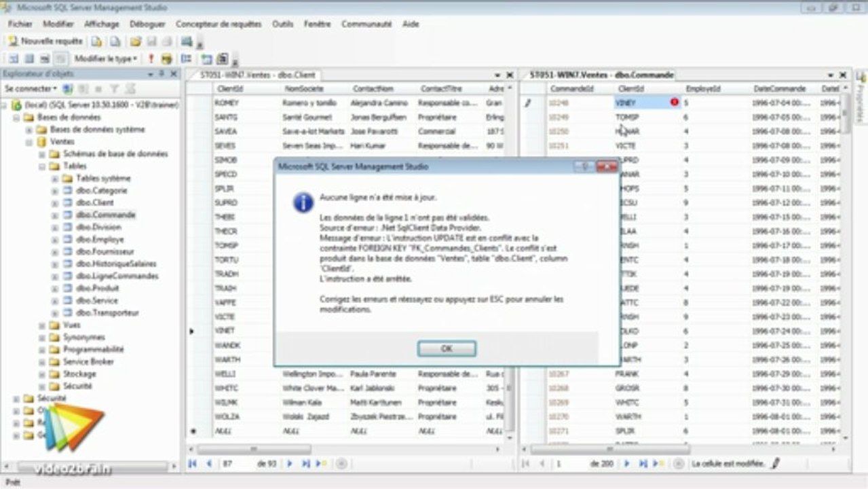The height and width of the screenshot is (489, 868).
Task: Pin the Explorateur d'objets panel
Action: click(x=162, y=74)
